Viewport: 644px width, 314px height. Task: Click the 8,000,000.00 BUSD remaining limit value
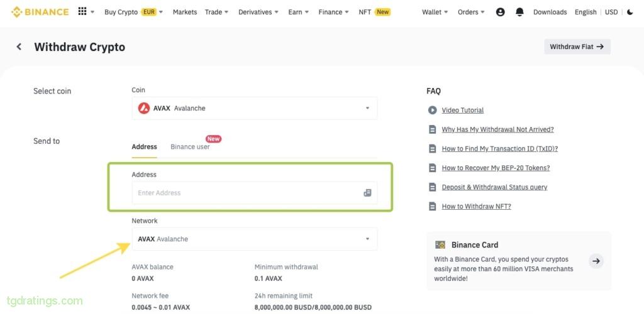[x=313, y=308]
